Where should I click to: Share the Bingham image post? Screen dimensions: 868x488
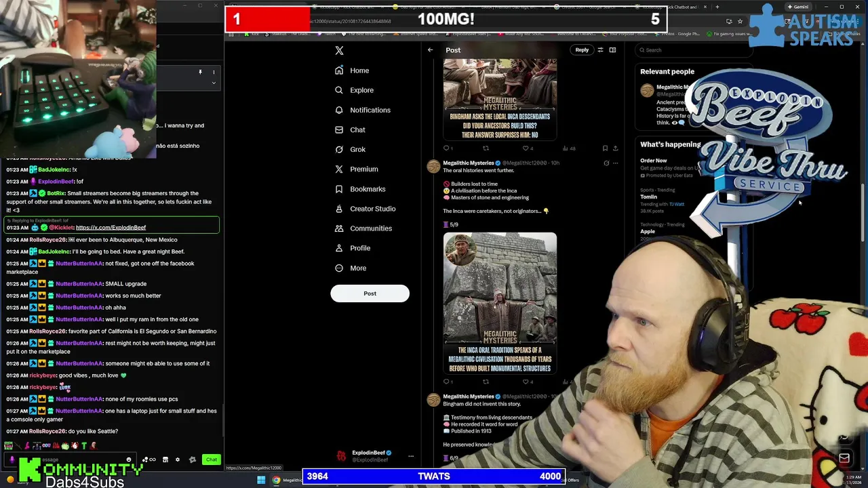[x=615, y=148]
